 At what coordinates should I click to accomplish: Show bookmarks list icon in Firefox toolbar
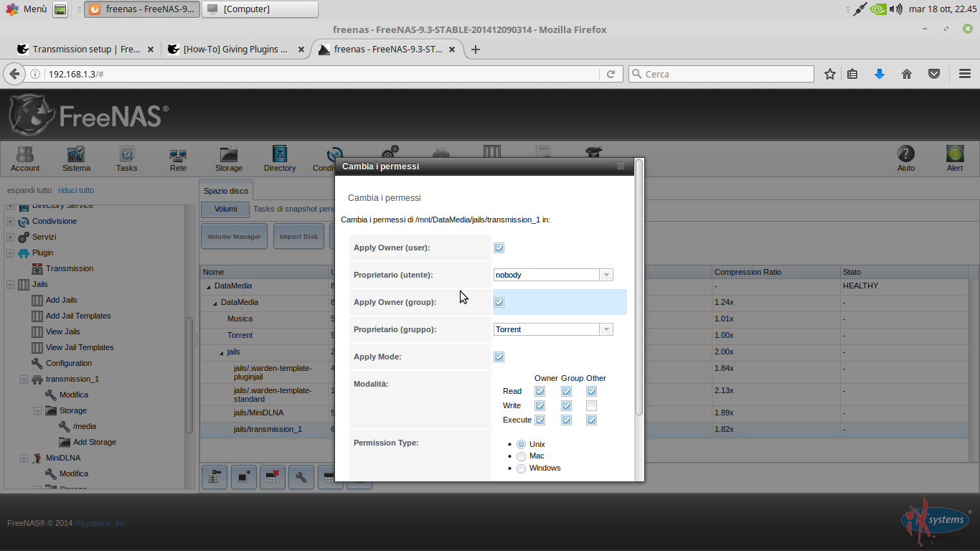pyautogui.click(x=852, y=74)
